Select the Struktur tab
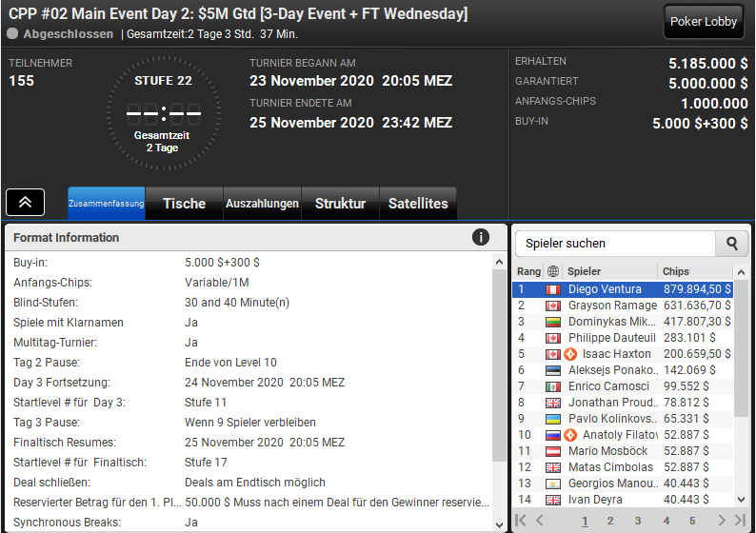756x533 pixels. tap(340, 204)
